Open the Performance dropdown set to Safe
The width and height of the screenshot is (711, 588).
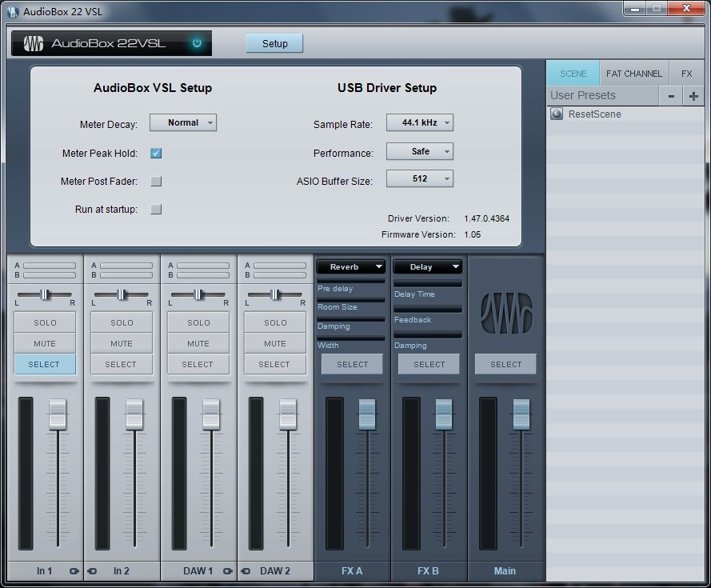click(x=419, y=151)
